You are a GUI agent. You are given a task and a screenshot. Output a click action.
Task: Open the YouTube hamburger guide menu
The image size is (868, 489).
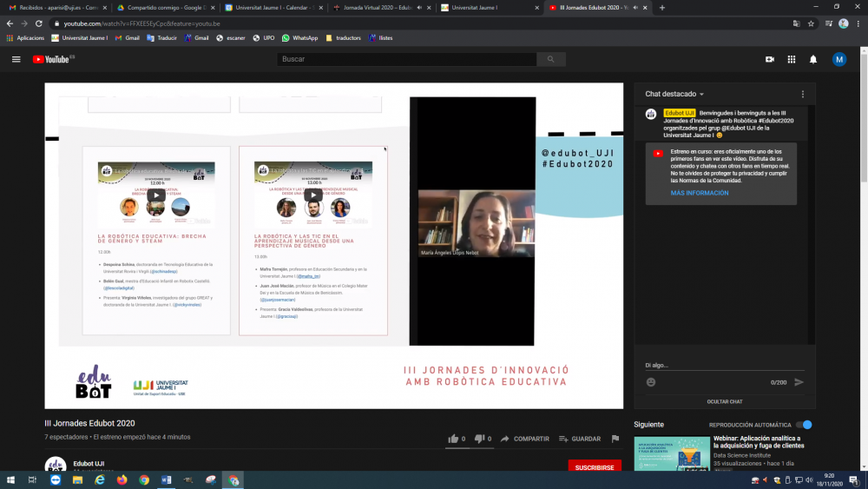16,59
